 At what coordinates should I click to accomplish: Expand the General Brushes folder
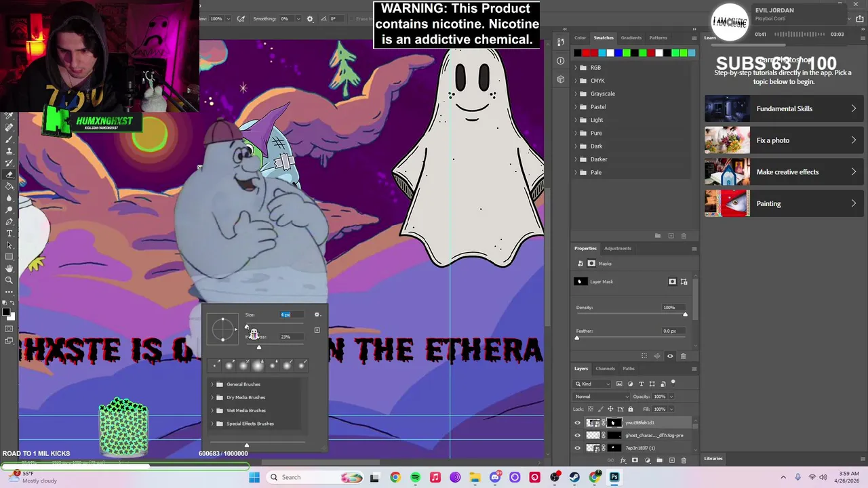pyautogui.click(x=212, y=384)
